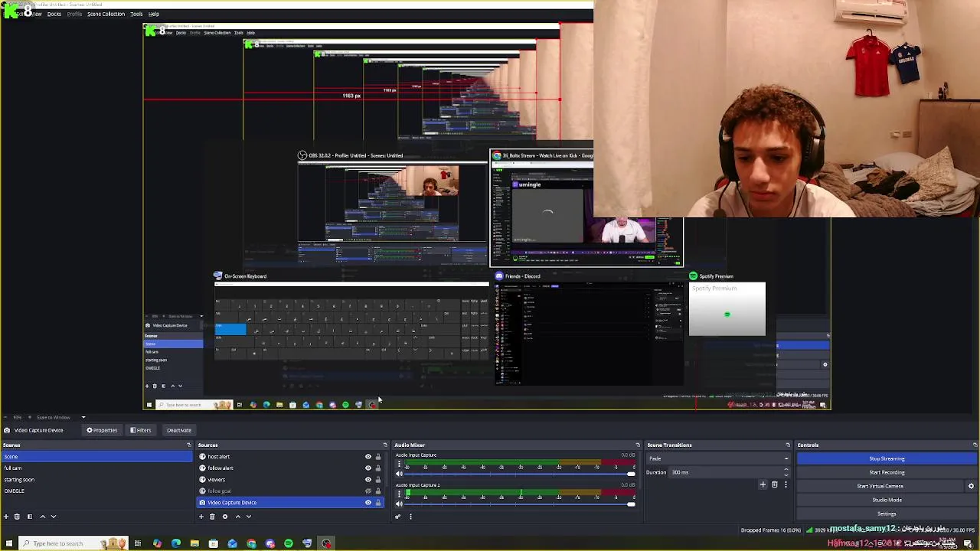Toggle visibility eye of follow alert source
Image resolution: width=980 pixels, height=551 pixels.
(x=367, y=468)
